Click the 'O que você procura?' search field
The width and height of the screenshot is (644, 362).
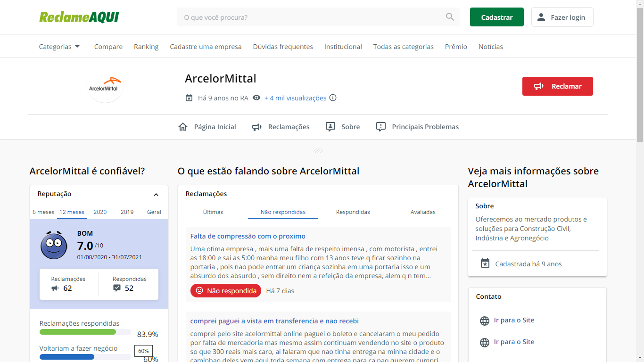(311, 17)
